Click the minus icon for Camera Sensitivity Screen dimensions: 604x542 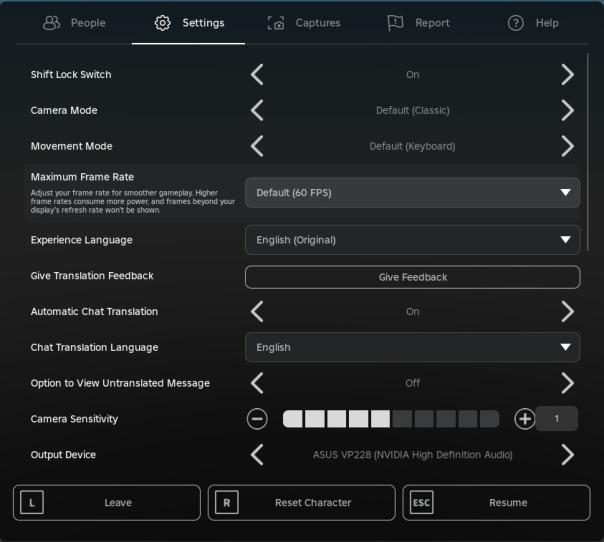pyautogui.click(x=257, y=419)
